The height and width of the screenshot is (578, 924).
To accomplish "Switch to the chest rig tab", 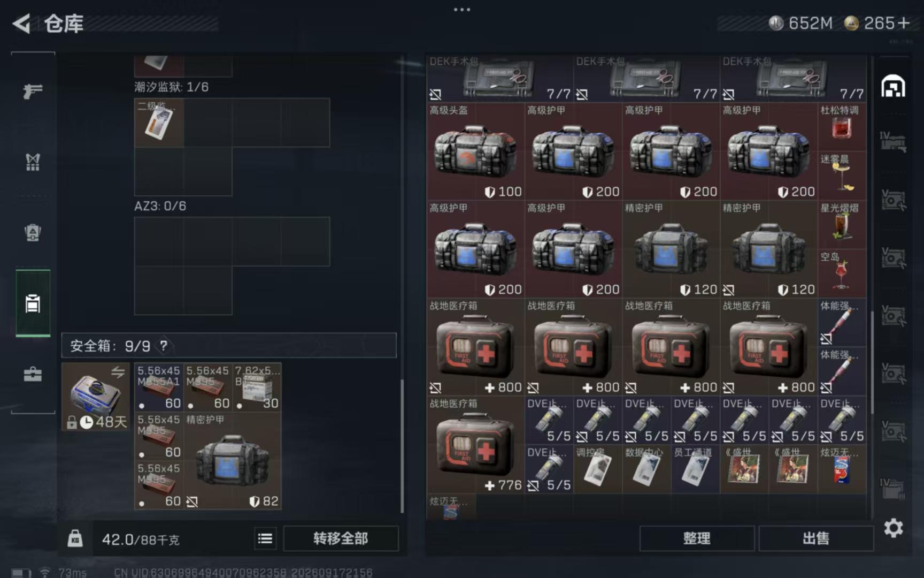I will 33,162.
